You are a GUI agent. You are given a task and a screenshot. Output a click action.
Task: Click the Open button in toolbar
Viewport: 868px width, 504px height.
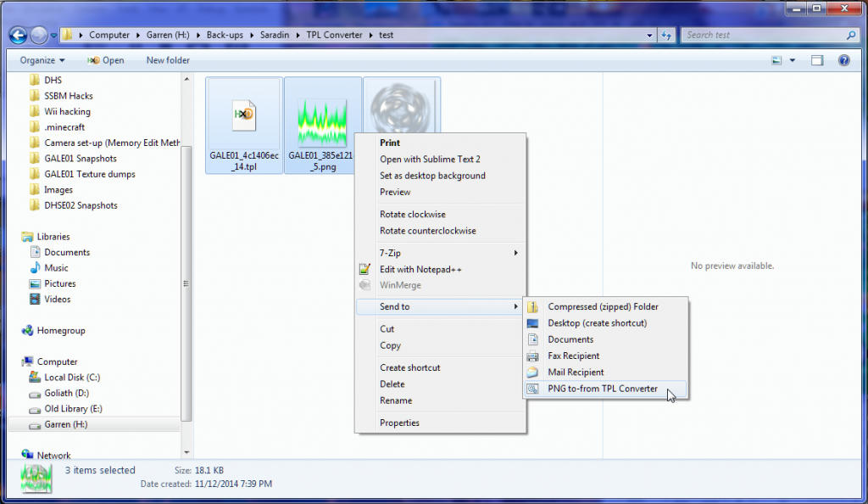tap(106, 60)
